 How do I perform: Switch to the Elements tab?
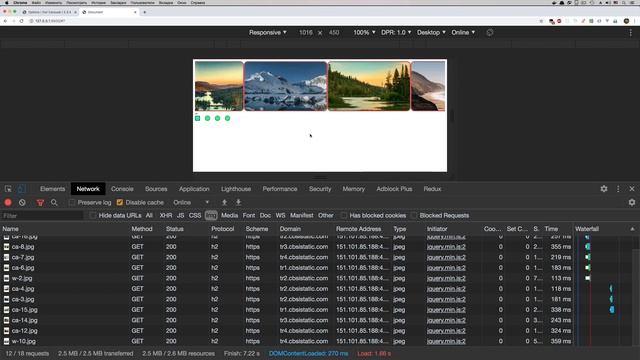(52, 189)
